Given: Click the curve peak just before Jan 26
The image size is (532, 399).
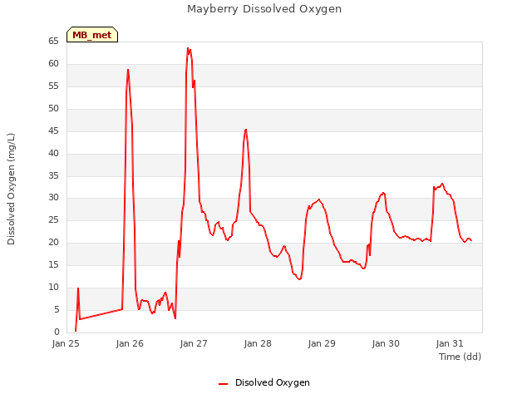Looking at the screenshot, I should click(x=128, y=70).
